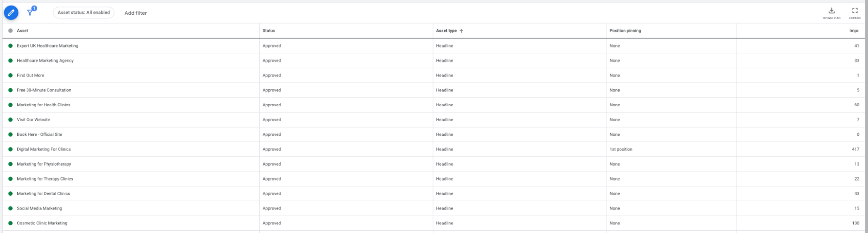Click the 43 impressions value

857,193
